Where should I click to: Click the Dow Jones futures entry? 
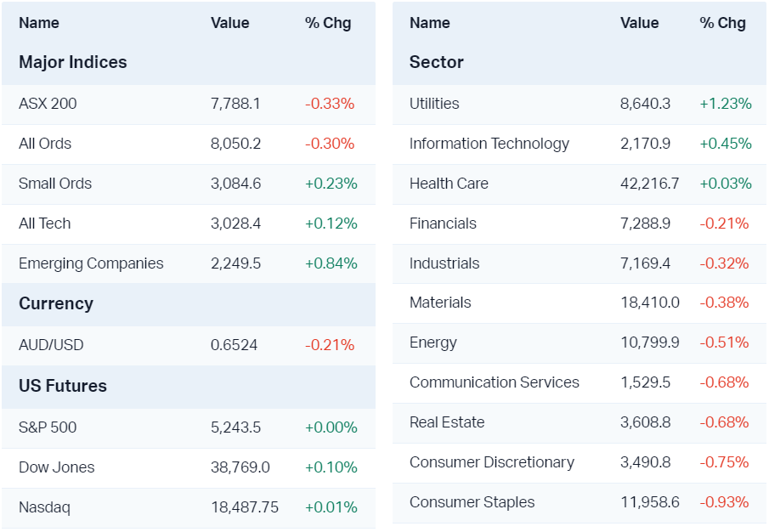[x=57, y=467]
